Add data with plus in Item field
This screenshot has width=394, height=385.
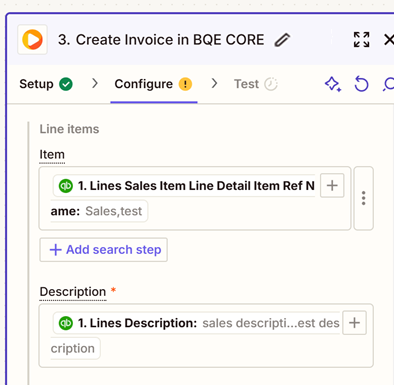click(x=332, y=185)
